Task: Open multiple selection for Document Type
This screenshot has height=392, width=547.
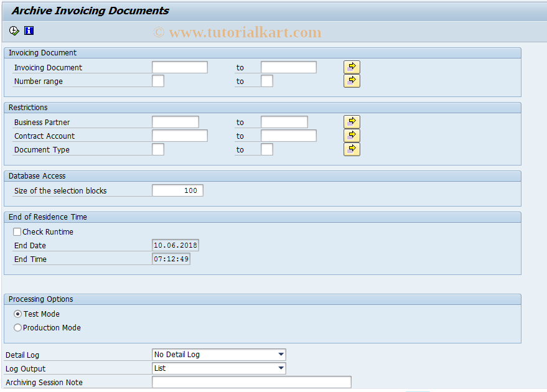Action: coord(352,149)
